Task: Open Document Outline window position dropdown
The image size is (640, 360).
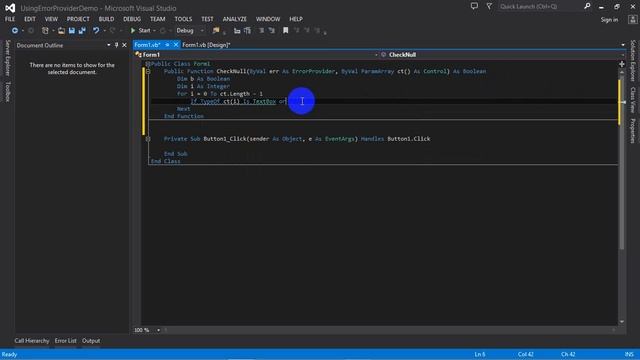Action: pyautogui.click(x=109, y=45)
